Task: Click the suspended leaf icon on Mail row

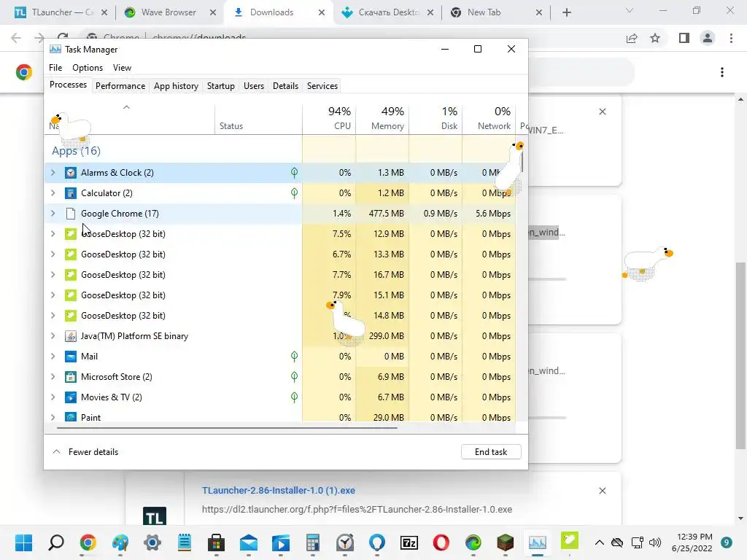Action: coord(295,357)
